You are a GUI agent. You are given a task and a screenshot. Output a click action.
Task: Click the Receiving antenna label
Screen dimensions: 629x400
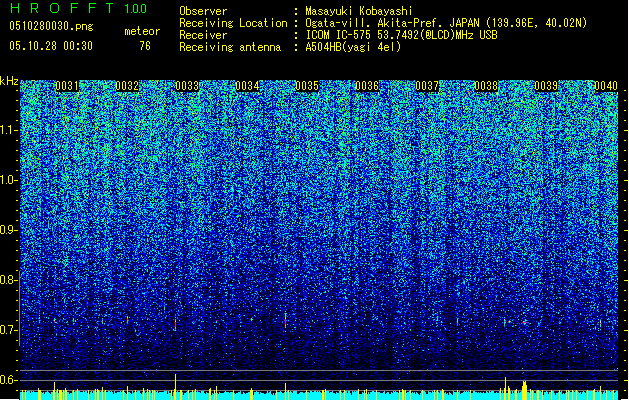[230, 47]
